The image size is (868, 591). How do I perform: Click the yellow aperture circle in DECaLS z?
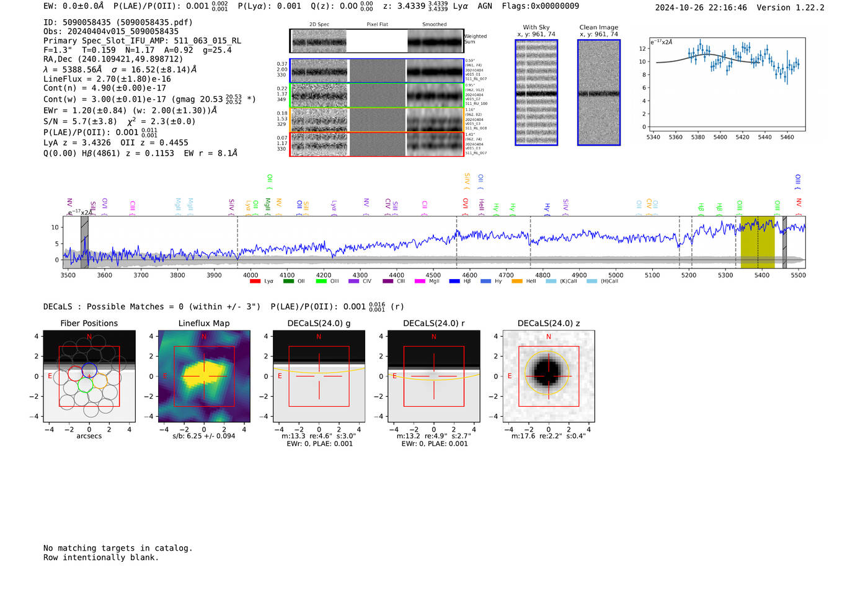547,374
